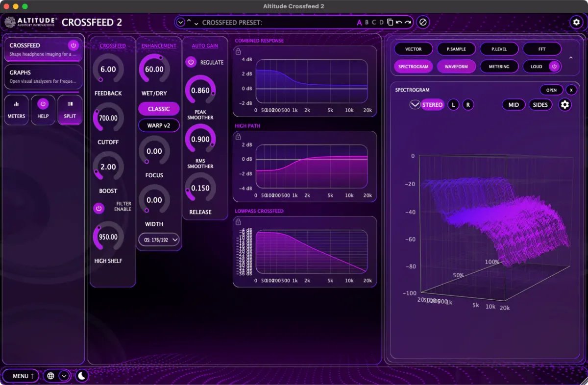The image size is (588, 385).
Task: Enable the Waveform analyzer toggle
Action: click(456, 67)
